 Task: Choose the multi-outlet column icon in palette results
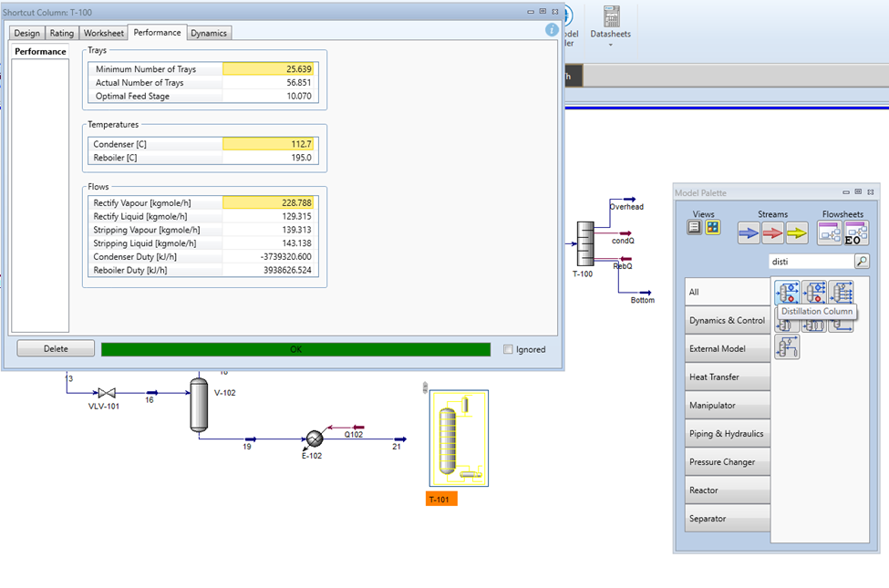pos(842,293)
